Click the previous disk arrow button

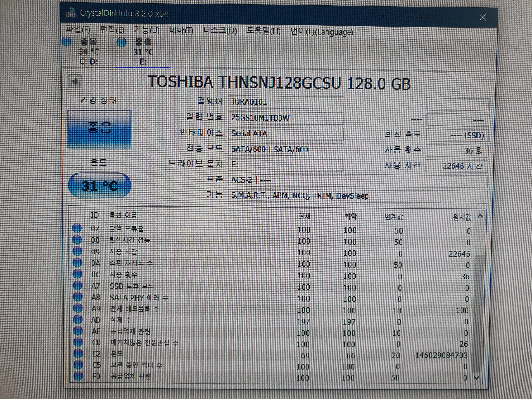(x=75, y=82)
